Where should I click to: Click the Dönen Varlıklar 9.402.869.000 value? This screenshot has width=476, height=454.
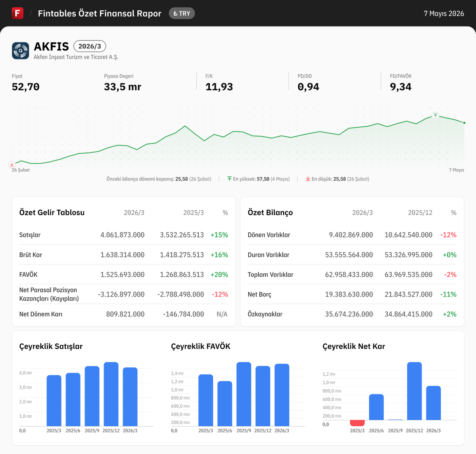click(351, 235)
